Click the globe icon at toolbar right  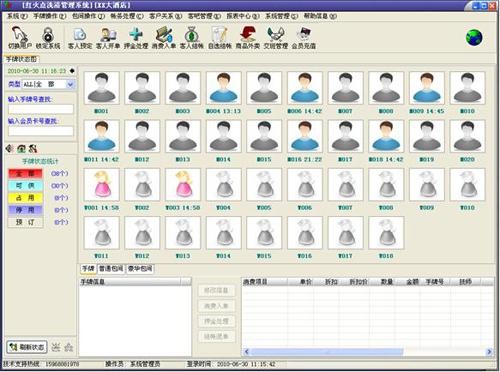click(x=474, y=37)
